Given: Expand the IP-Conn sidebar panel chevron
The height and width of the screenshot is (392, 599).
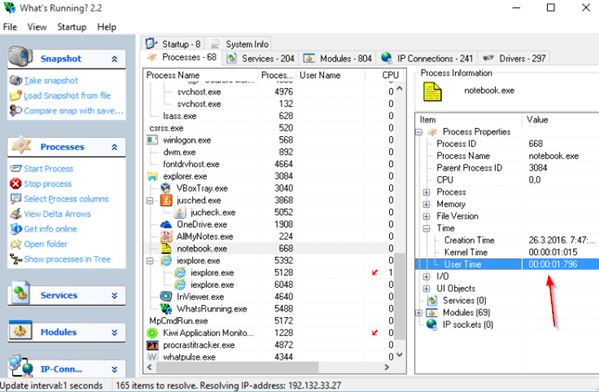Looking at the screenshot, I should (x=114, y=369).
